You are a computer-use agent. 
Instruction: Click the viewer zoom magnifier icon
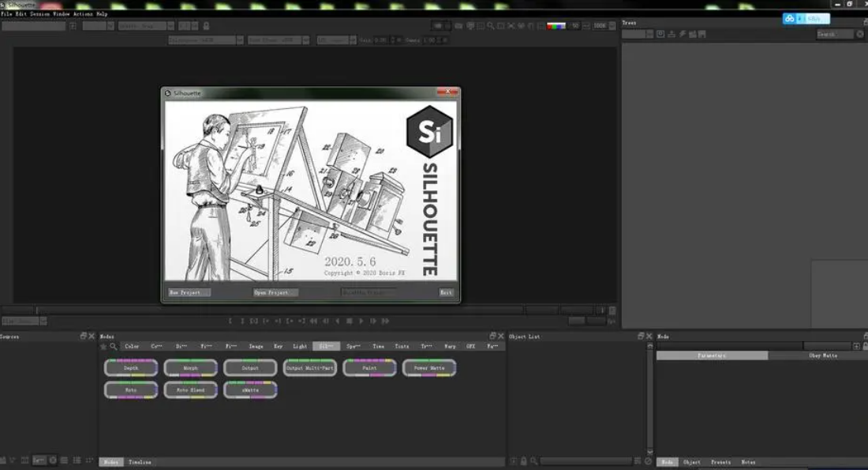tap(491, 25)
